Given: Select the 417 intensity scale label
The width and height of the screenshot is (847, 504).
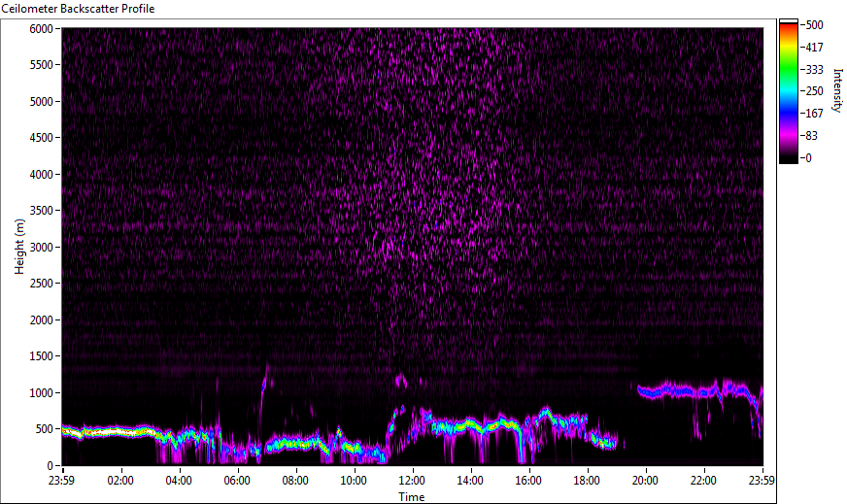Looking at the screenshot, I should 814,48.
